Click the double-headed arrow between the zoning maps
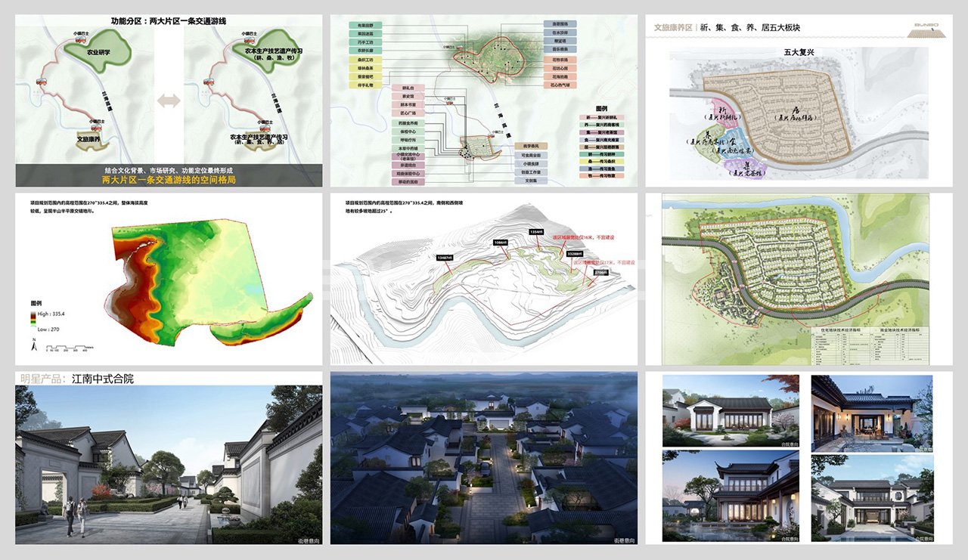 [x=169, y=101]
